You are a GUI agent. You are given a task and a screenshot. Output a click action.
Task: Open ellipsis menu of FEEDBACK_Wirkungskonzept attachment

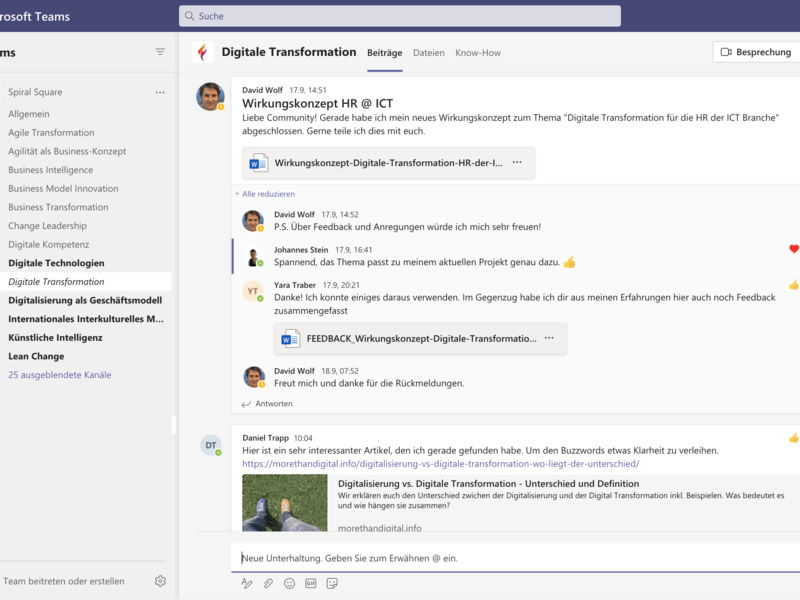click(x=549, y=338)
